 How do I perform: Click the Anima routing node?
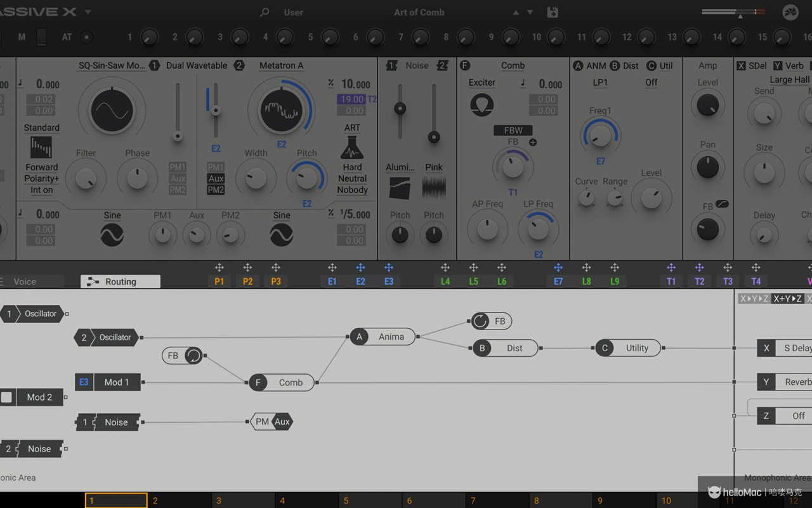[383, 337]
